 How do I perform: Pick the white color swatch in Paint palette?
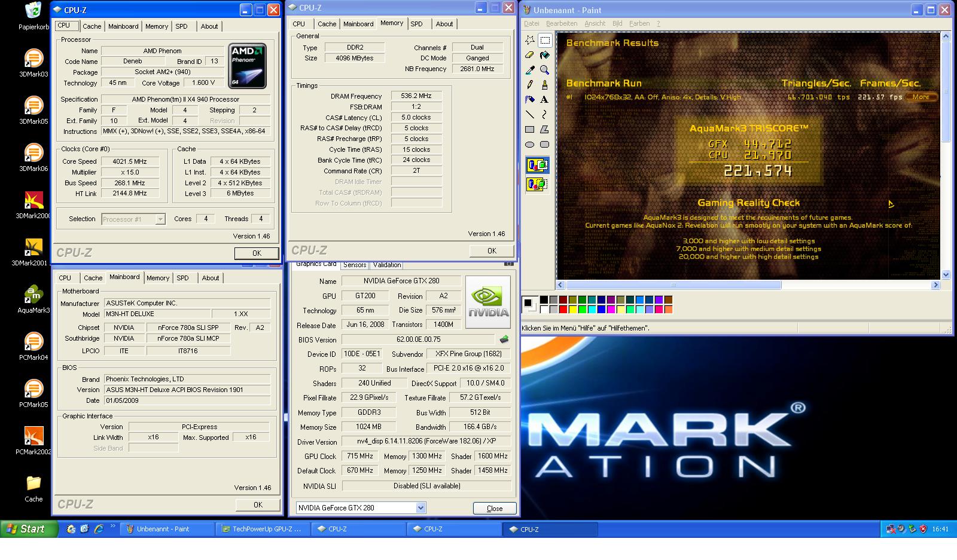click(x=544, y=310)
